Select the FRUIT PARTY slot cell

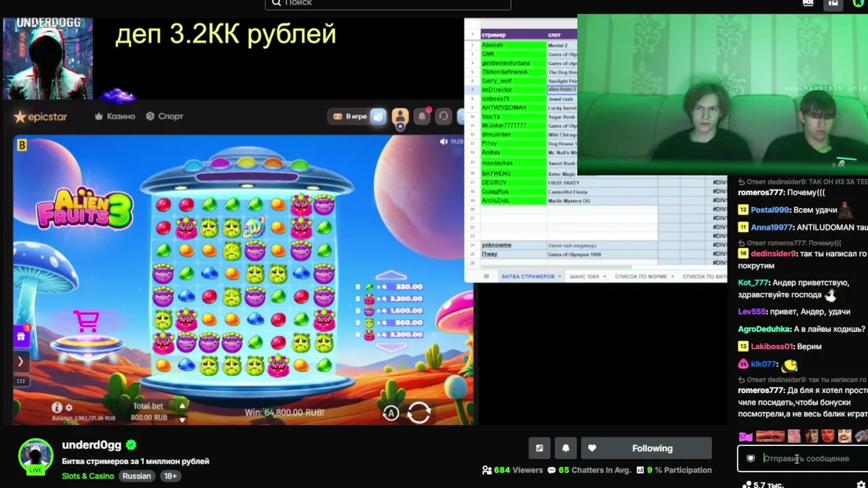coord(602,182)
